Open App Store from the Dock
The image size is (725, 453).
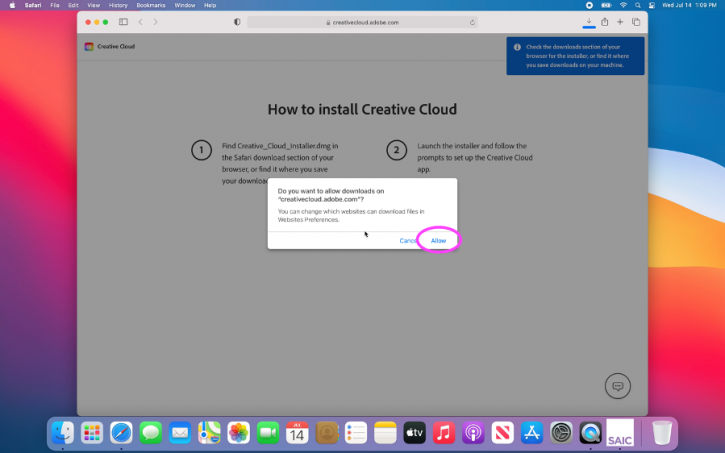point(532,433)
